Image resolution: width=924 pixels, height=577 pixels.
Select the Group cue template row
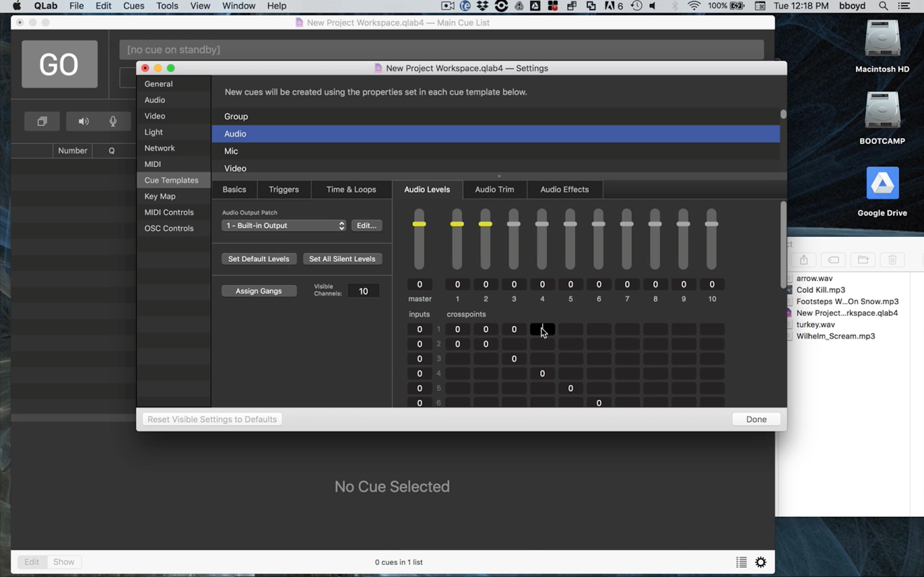point(495,116)
